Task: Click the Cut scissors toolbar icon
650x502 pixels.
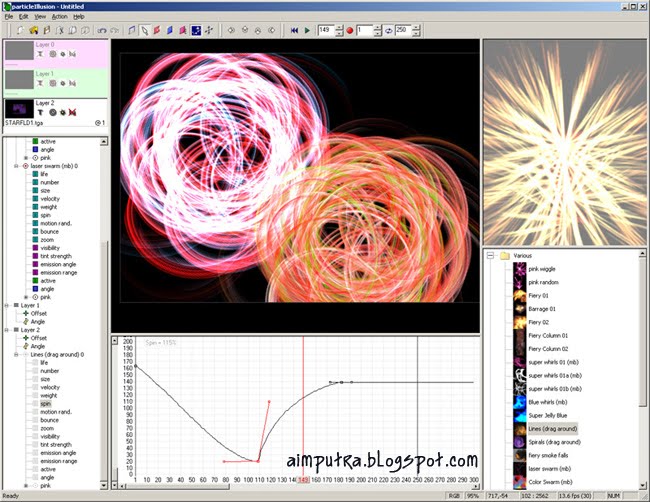Action: point(60,30)
